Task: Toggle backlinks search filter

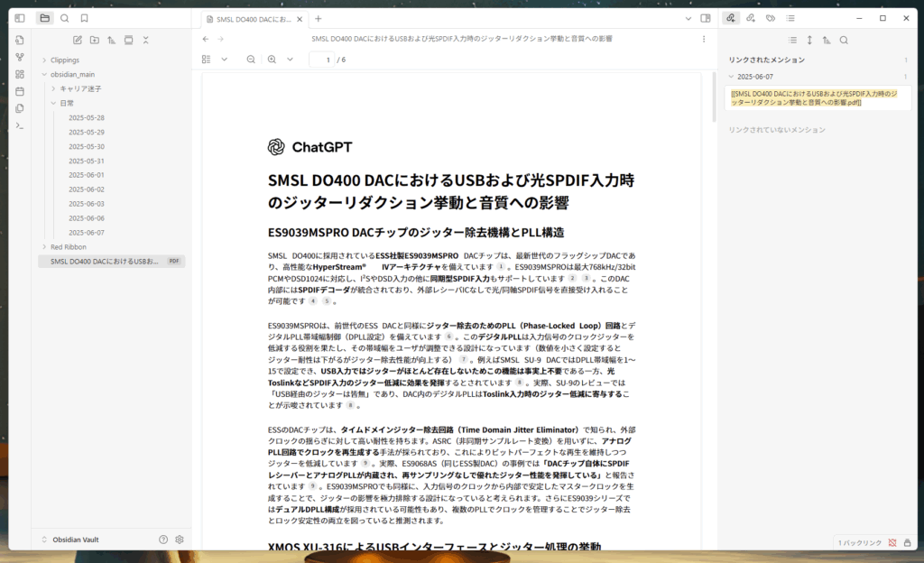Action: coord(844,40)
